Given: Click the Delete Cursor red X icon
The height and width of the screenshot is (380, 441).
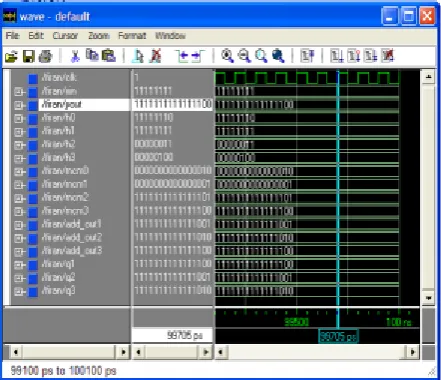Looking at the screenshot, I should [x=155, y=56].
